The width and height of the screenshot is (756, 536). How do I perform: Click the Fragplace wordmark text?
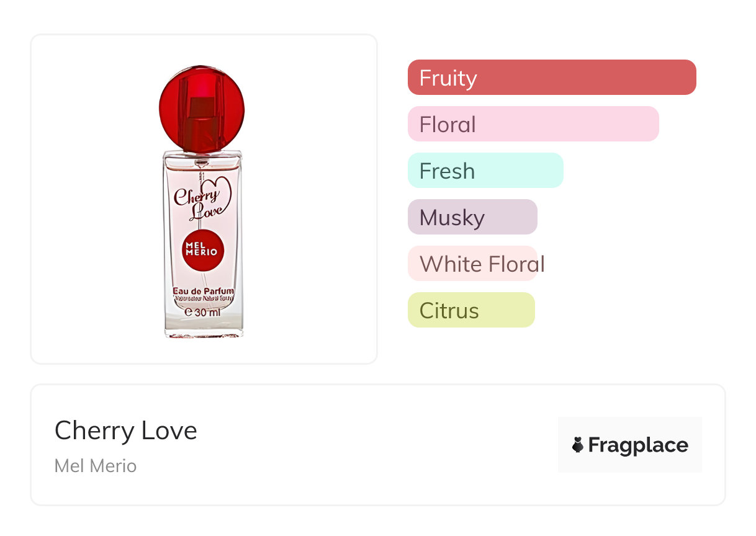(x=638, y=445)
